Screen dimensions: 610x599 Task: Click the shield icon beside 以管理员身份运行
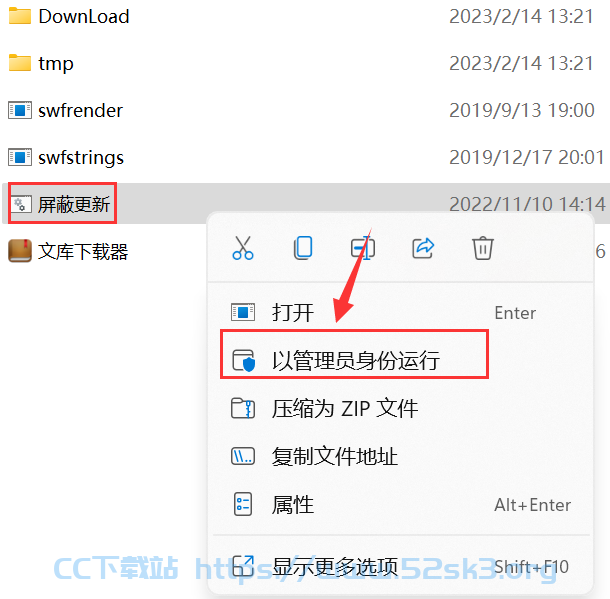point(244,361)
